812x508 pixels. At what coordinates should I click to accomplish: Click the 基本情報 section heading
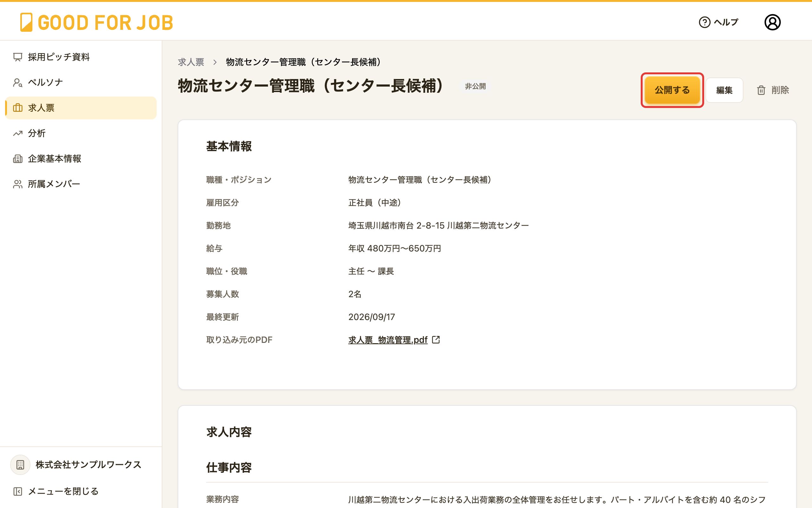point(229,146)
